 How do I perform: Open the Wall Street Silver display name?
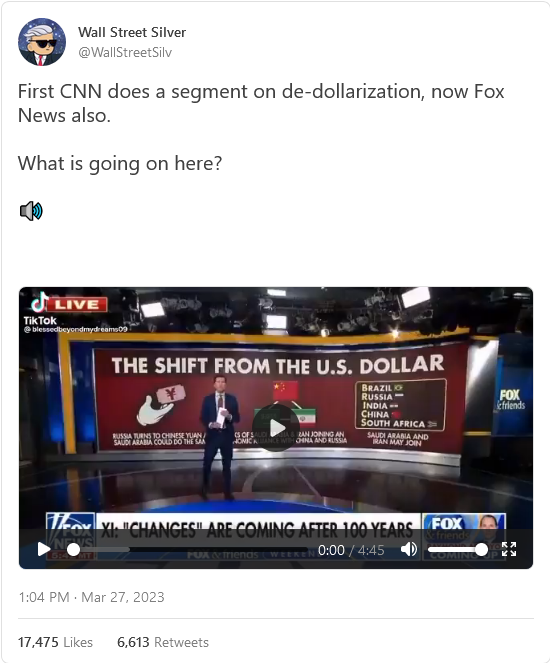coord(132,32)
